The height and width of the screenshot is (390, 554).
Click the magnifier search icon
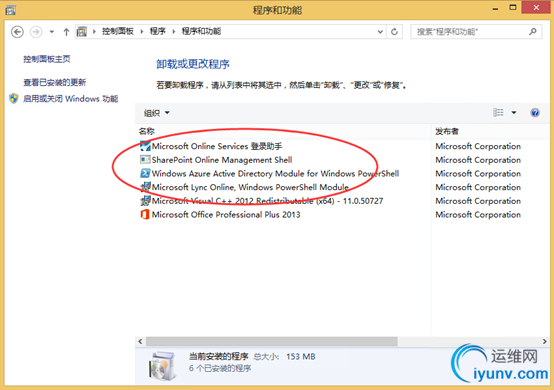(533, 32)
